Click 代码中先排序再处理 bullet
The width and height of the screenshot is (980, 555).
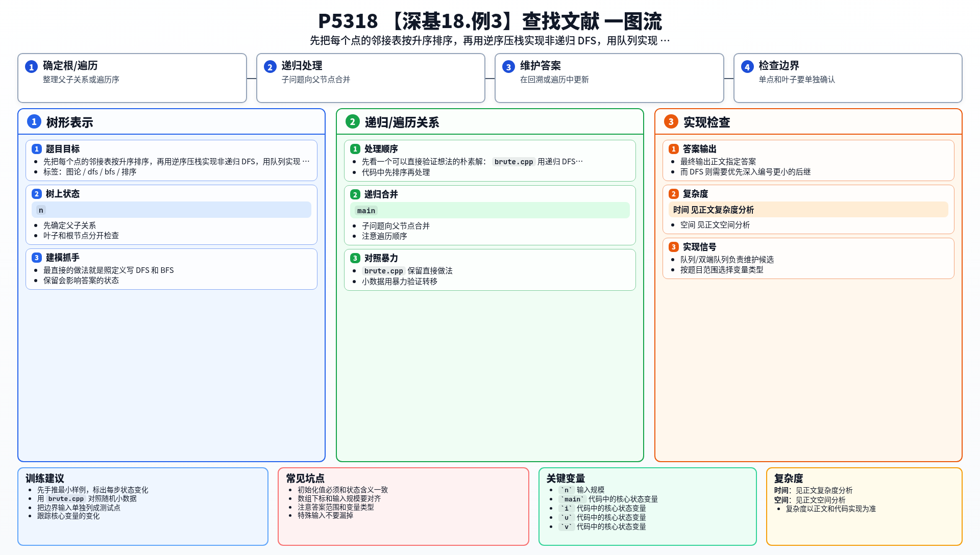(396, 172)
